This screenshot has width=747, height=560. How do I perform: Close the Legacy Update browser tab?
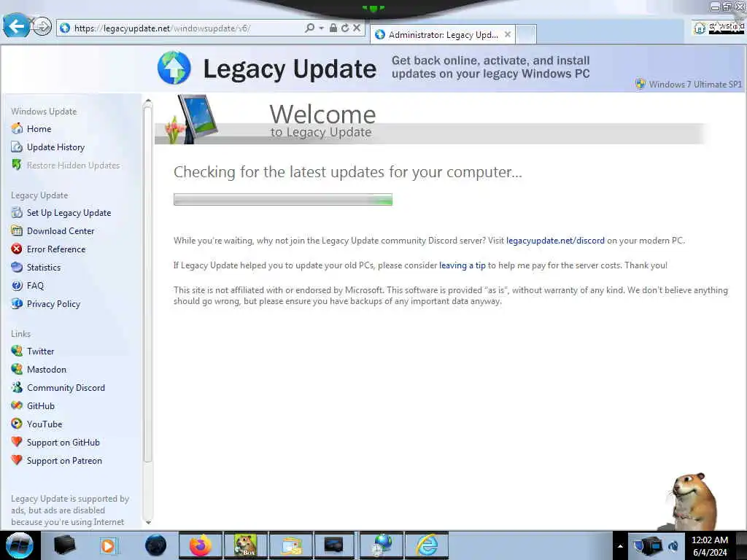[x=508, y=35]
